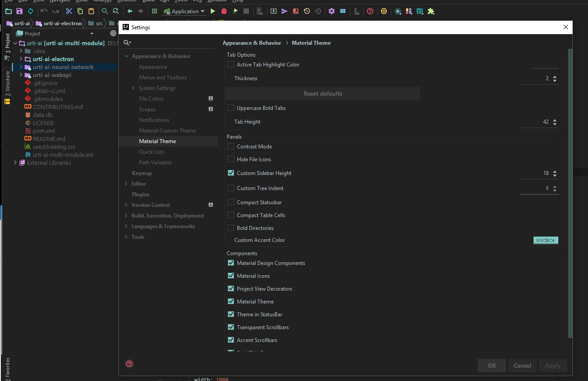Viewport: 588px width, 381px height.
Task: Synchronize files with the IDE
Action: tap(31, 11)
